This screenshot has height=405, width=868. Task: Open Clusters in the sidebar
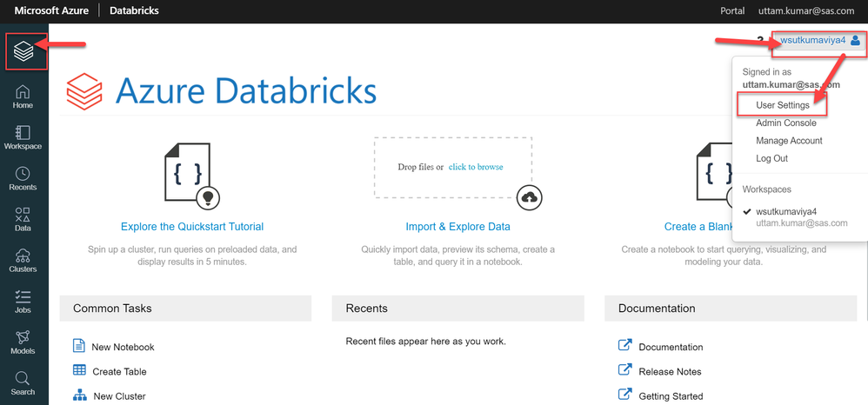click(x=23, y=260)
